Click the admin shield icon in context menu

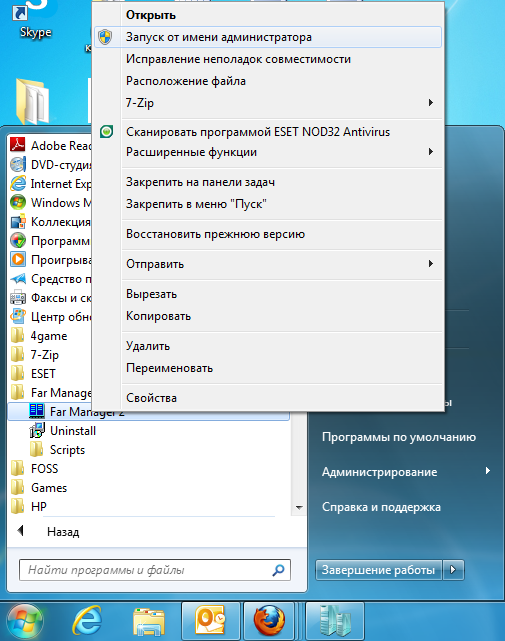point(105,37)
